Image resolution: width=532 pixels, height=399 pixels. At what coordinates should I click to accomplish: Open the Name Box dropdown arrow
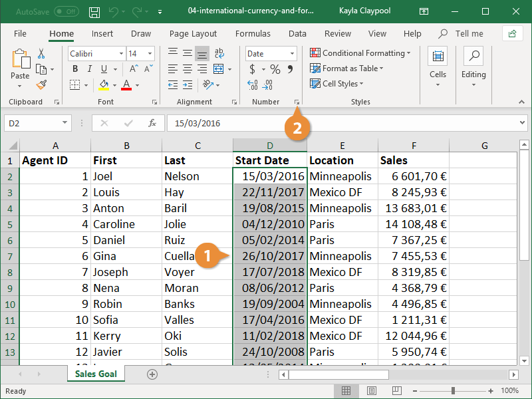65,123
